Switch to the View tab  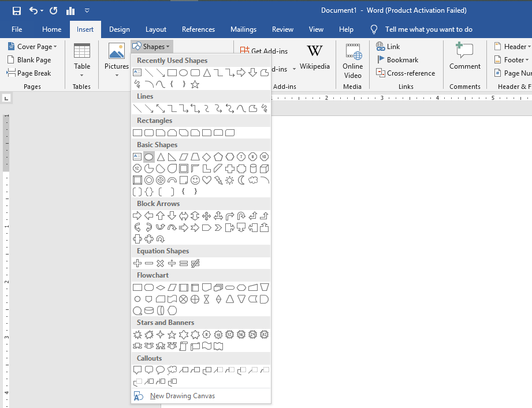point(316,29)
